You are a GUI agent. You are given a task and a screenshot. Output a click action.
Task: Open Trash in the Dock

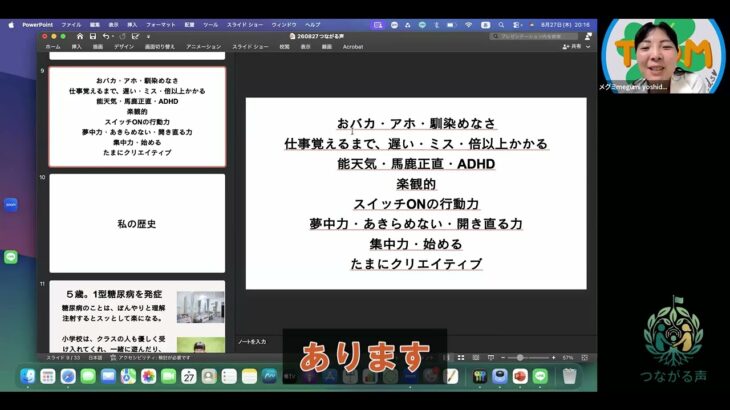569,376
